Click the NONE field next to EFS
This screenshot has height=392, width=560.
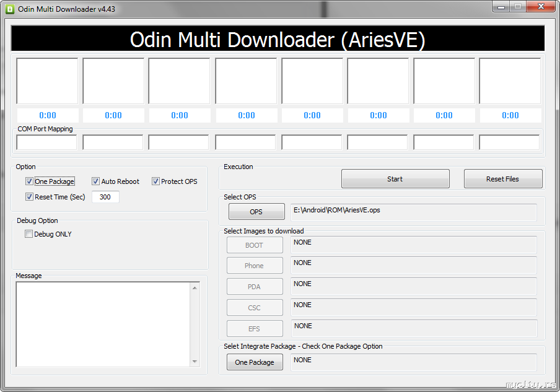414,328
